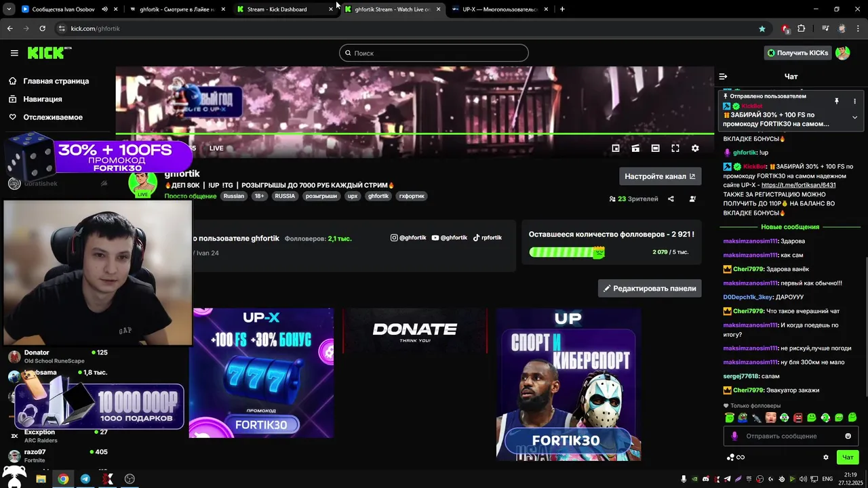This screenshot has width=868, height=488.
Task: Click Редактировать панели button
Action: [x=650, y=288]
